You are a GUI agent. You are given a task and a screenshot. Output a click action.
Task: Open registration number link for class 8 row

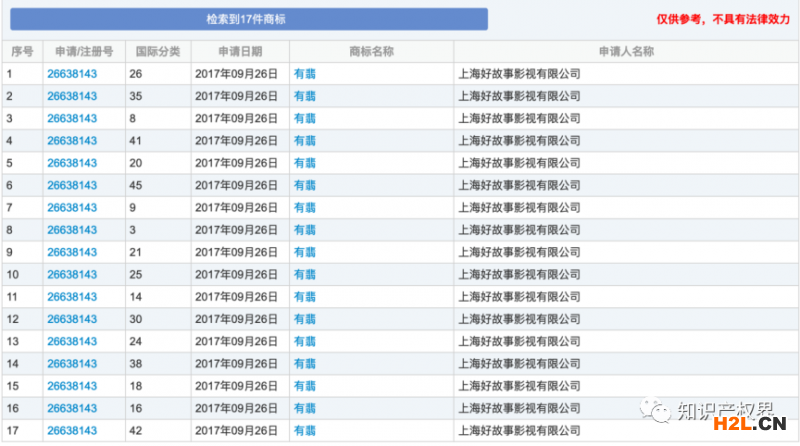coord(72,118)
